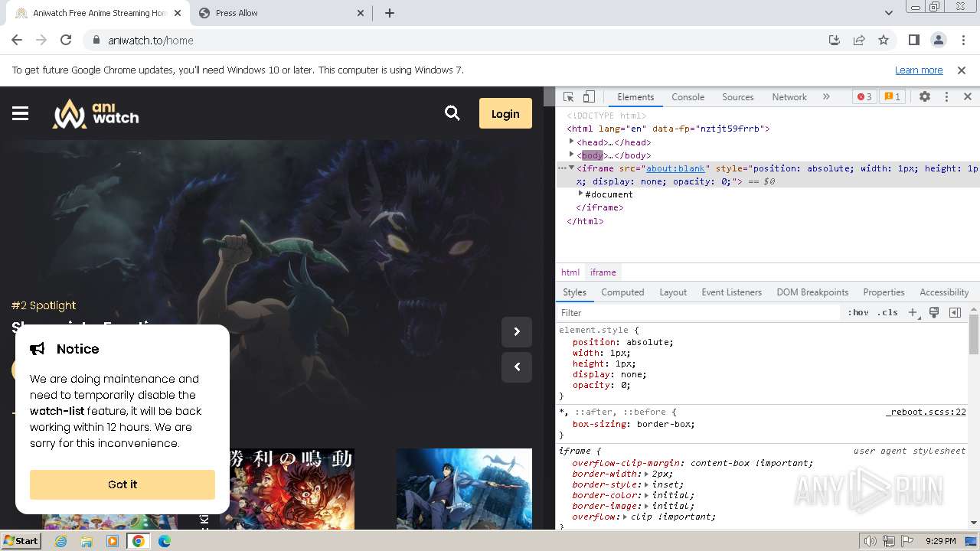Add a new style rule
The height and width of the screenshot is (551, 980).
pos(913,312)
